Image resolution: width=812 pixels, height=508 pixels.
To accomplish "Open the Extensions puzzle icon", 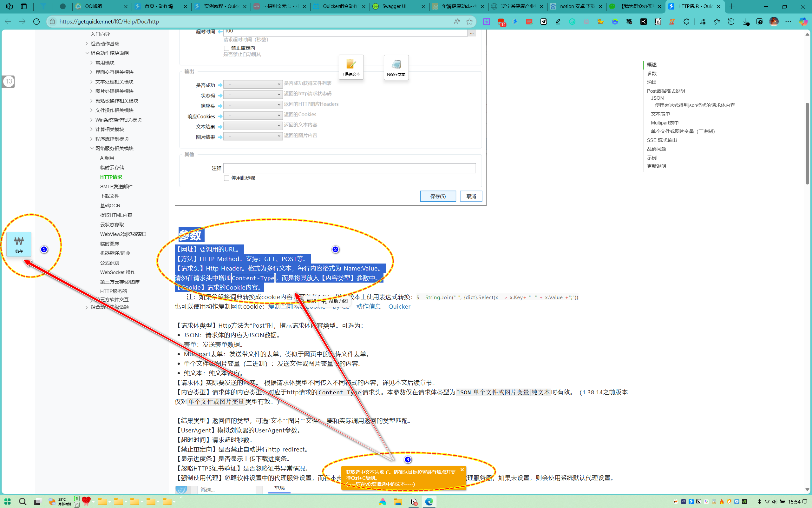I will coord(686,22).
